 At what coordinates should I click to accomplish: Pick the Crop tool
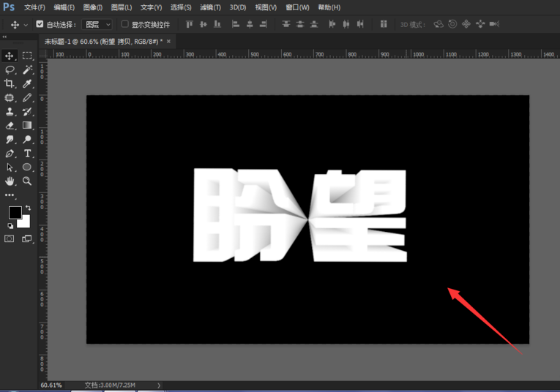pos(10,83)
